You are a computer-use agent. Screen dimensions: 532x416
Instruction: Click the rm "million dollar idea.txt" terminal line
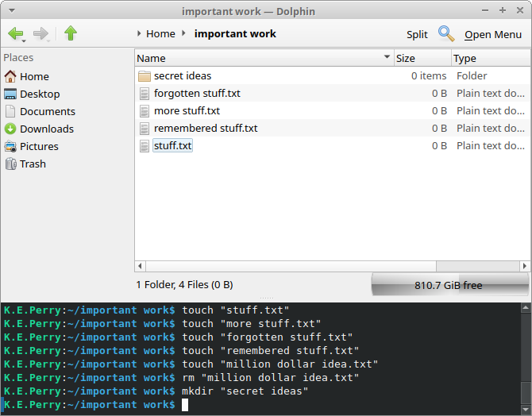coord(181,378)
